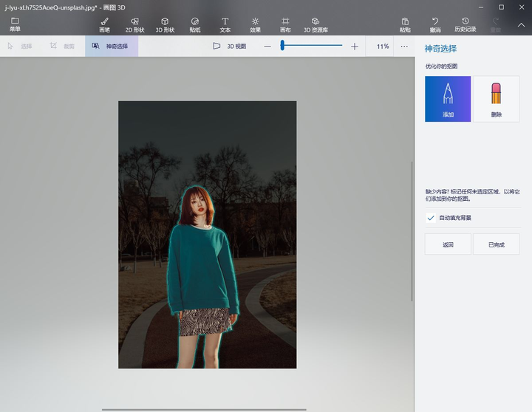Open the 3D 资源库 library
This screenshot has height=412, width=532.
[x=316, y=25]
